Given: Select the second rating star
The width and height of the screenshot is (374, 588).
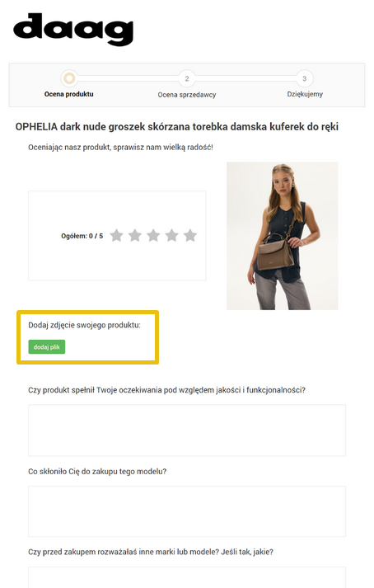Looking at the screenshot, I should tap(135, 236).
